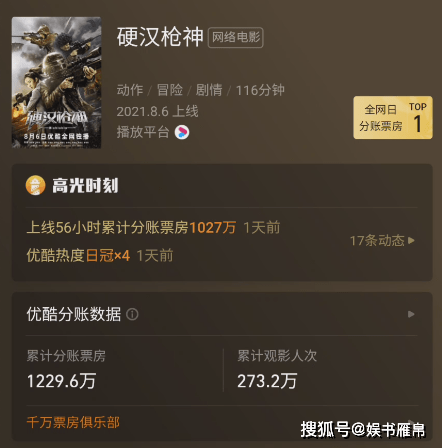Tap the 硬汉枪神 movie title

(160, 37)
